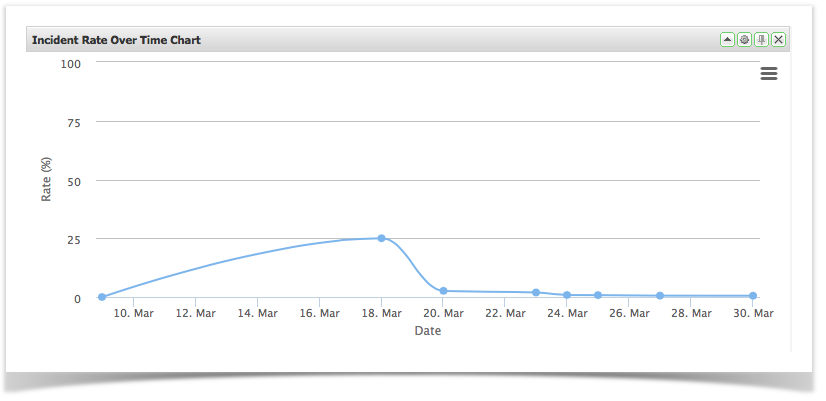Click the data point near 23 Mar
The image size is (826, 401).
click(536, 293)
